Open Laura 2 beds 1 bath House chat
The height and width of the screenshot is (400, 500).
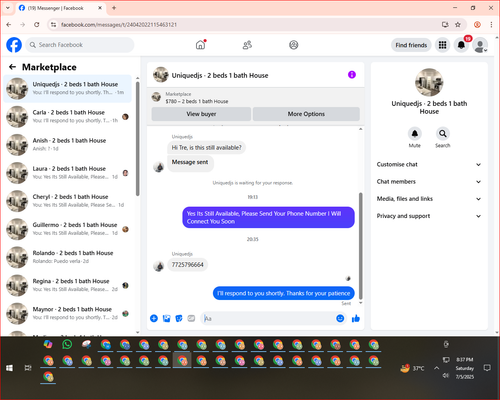(68, 173)
